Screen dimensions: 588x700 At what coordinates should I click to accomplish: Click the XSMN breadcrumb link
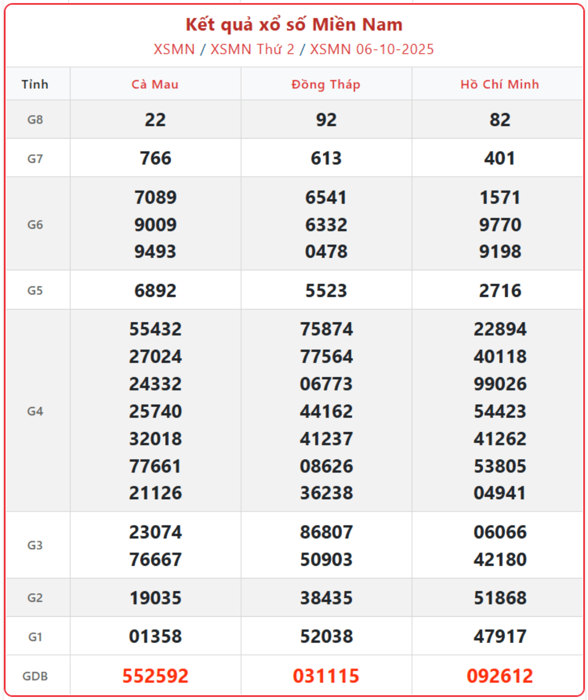(174, 49)
